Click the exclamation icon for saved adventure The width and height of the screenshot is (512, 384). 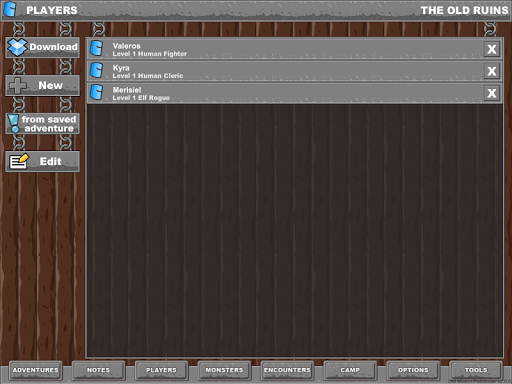(14, 124)
